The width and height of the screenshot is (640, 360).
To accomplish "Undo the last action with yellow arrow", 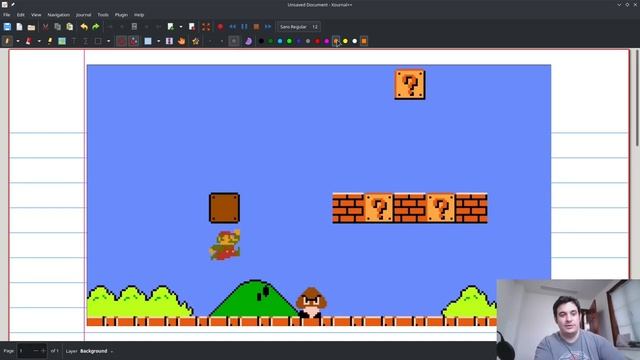I will tap(84, 27).
